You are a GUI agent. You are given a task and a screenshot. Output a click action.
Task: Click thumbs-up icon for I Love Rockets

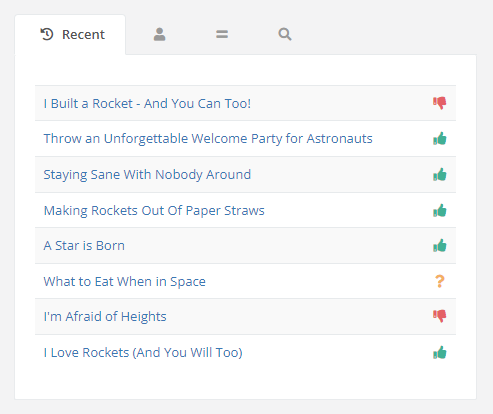click(x=440, y=352)
